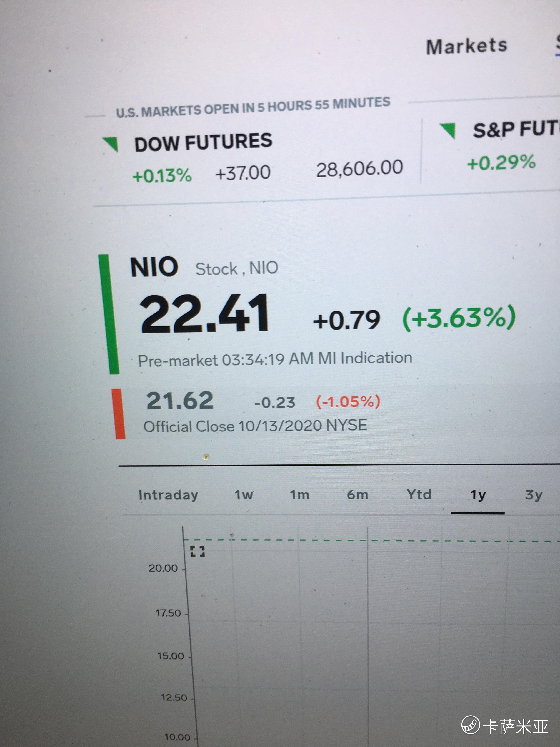Click the NIO stock title

(x=154, y=267)
